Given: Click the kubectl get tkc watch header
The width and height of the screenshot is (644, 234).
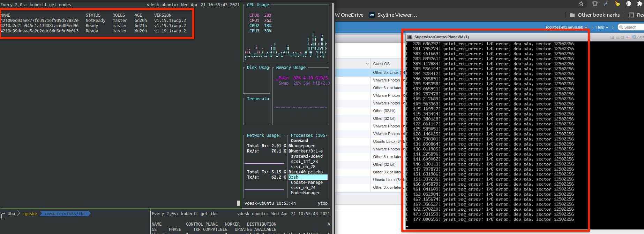Looking at the screenshot, I should point(185,214).
